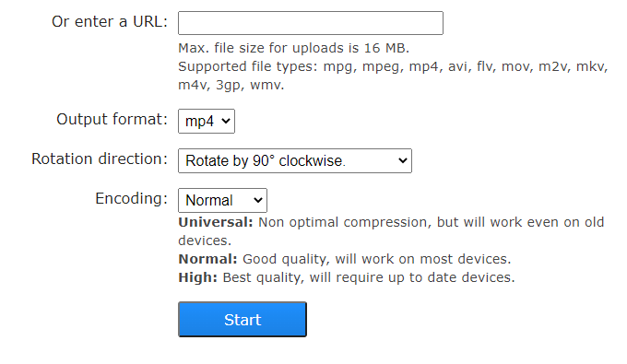
Task: Open the Encoding Normal combo box
Action: point(222,200)
